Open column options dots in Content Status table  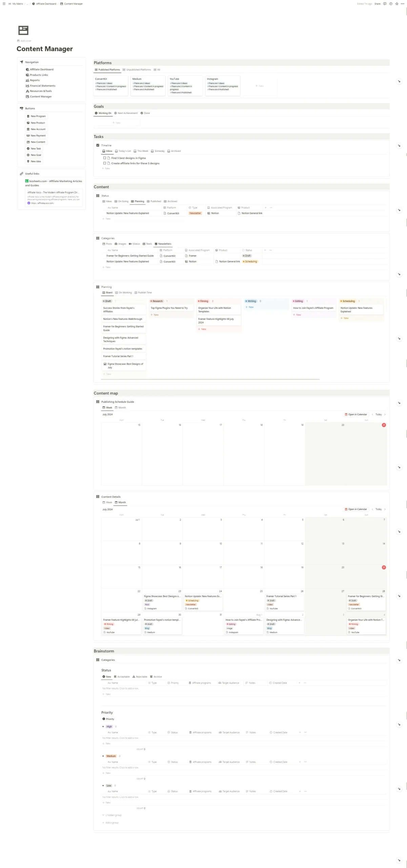[x=270, y=208]
